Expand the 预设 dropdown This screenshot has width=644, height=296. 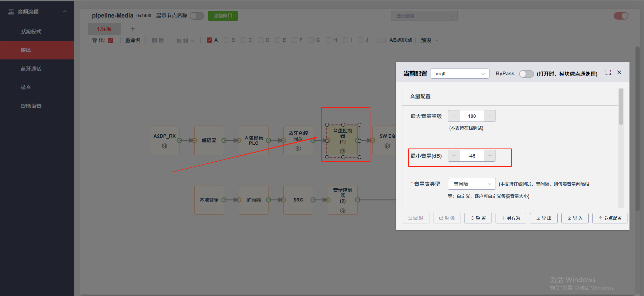pos(429,41)
